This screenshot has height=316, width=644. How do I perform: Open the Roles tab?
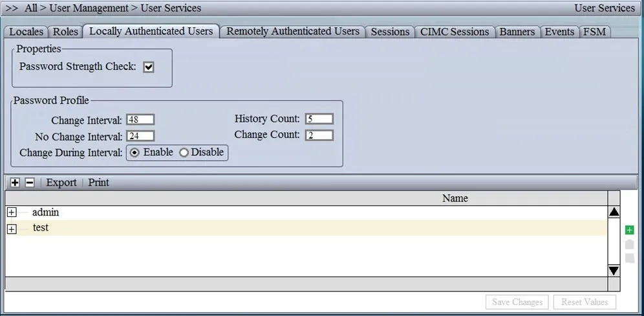click(x=65, y=32)
